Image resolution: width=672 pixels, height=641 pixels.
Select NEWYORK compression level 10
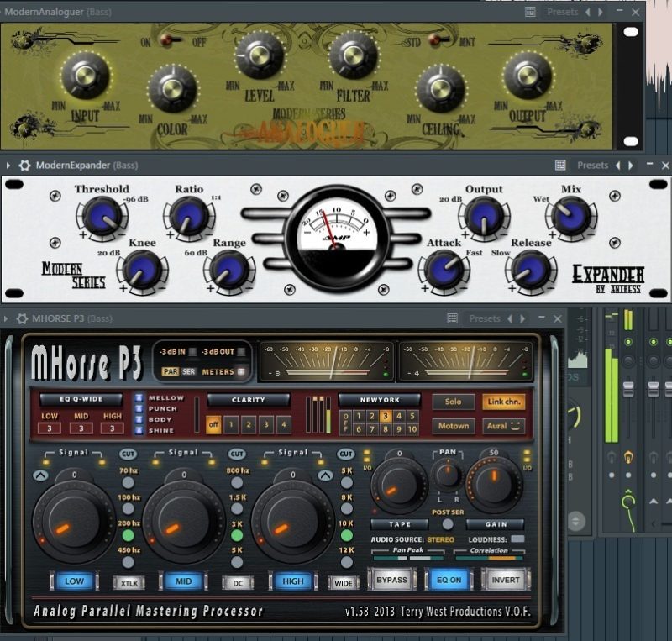point(412,429)
